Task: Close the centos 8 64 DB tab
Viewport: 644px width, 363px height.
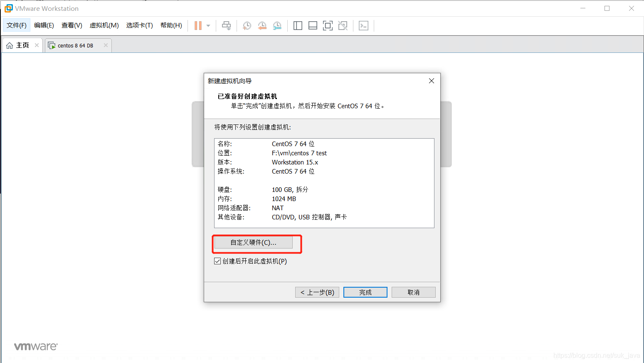Action: pyautogui.click(x=105, y=45)
